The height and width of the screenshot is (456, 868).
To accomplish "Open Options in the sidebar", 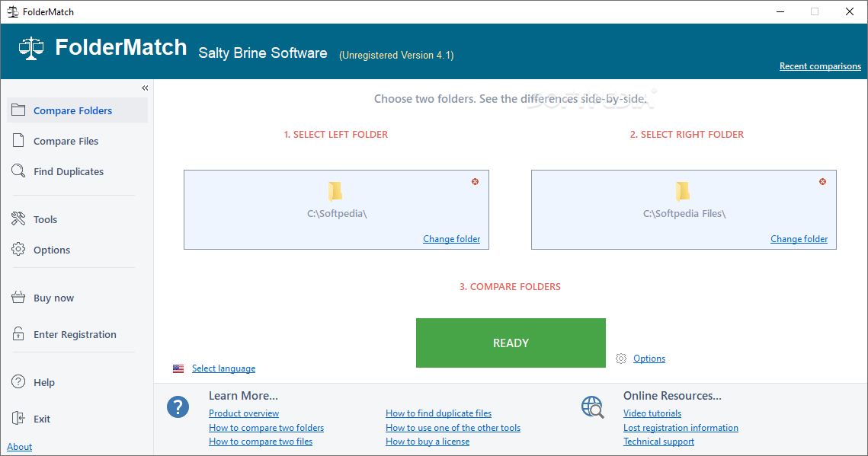I will [52, 250].
